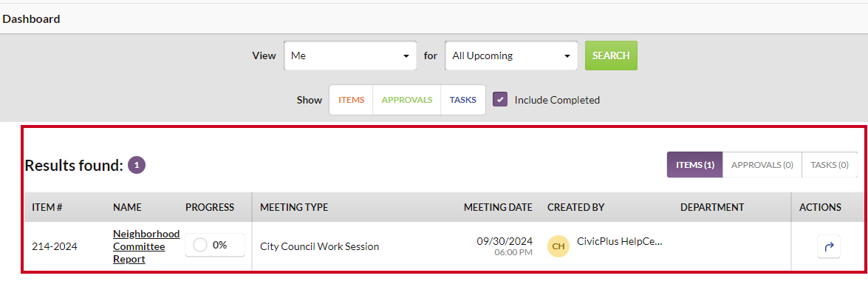The height and width of the screenshot is (287, 868).
Task: Toggle the ITEMS show filter
Action: point(352,100)
